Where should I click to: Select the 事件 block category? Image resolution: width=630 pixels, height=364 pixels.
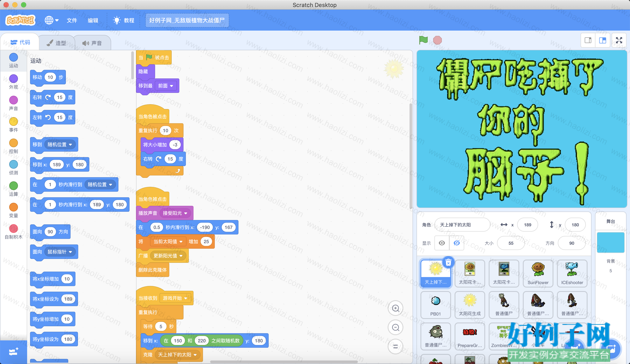(14, 125)
